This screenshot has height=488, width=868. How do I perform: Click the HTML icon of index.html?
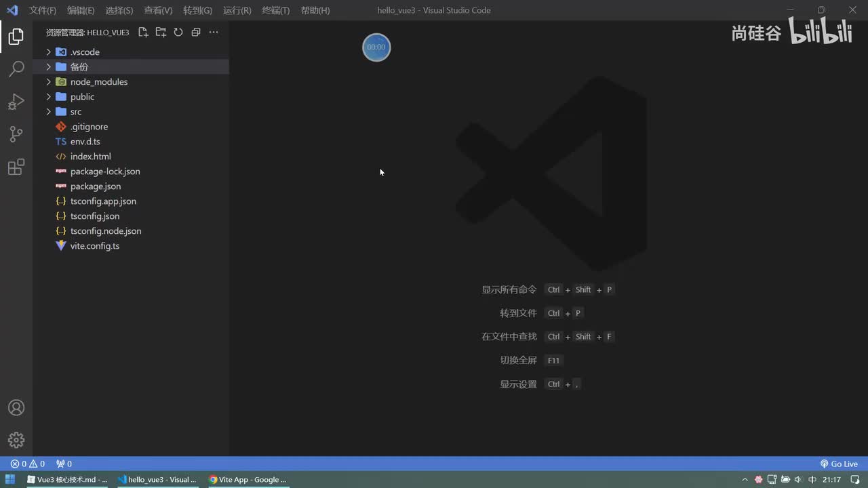tap(61, 157)
